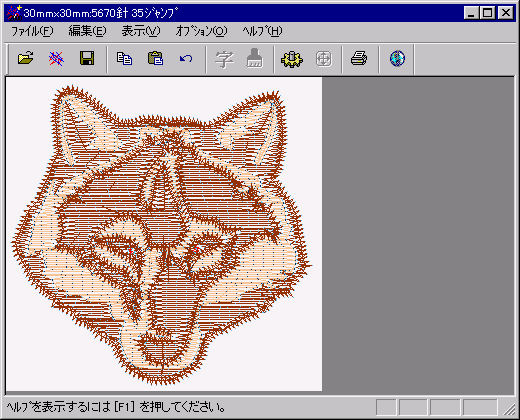Viewport: 520px width, 420px height.
Task: Click the application icon in title bar
Action: pyautogui.click(x=14, y=13)
